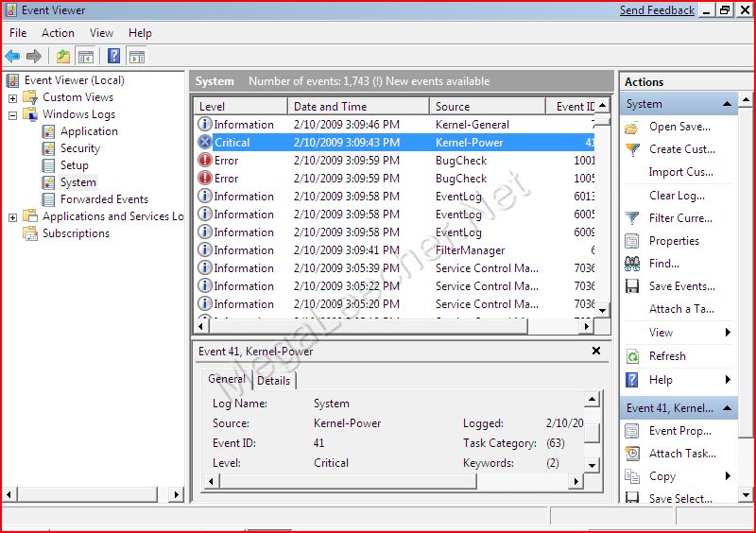Click the Back arrow toolbar icon
This screenshot has width=756, height=533.
coord(12,57)
